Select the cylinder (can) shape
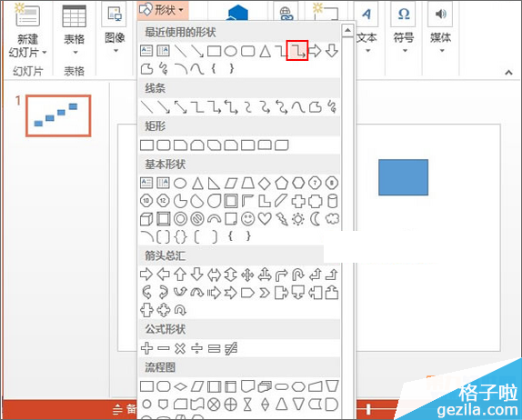 [x=332, y=201]
